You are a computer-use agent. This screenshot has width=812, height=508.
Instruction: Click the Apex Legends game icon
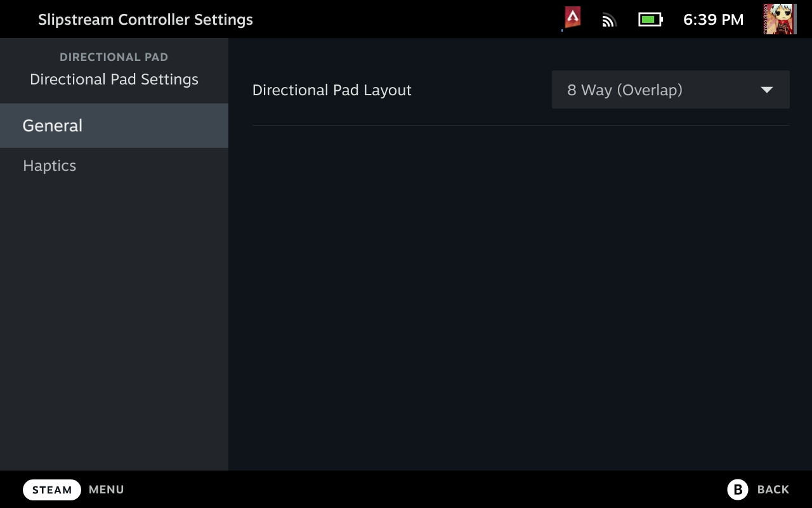(573, 18)
